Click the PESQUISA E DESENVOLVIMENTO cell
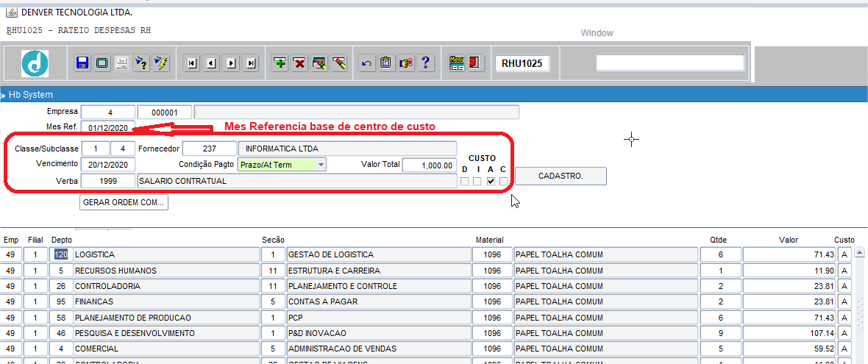Screen dimensions: 868x364 point(166,334)
